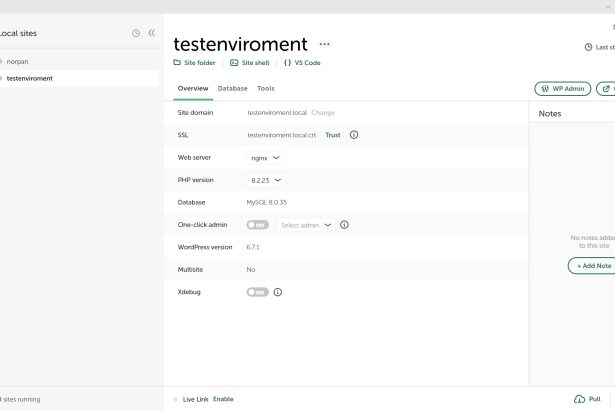Click the sites running status text
The width and height of the screenshot is (615, 410).
tap(20, 399)
